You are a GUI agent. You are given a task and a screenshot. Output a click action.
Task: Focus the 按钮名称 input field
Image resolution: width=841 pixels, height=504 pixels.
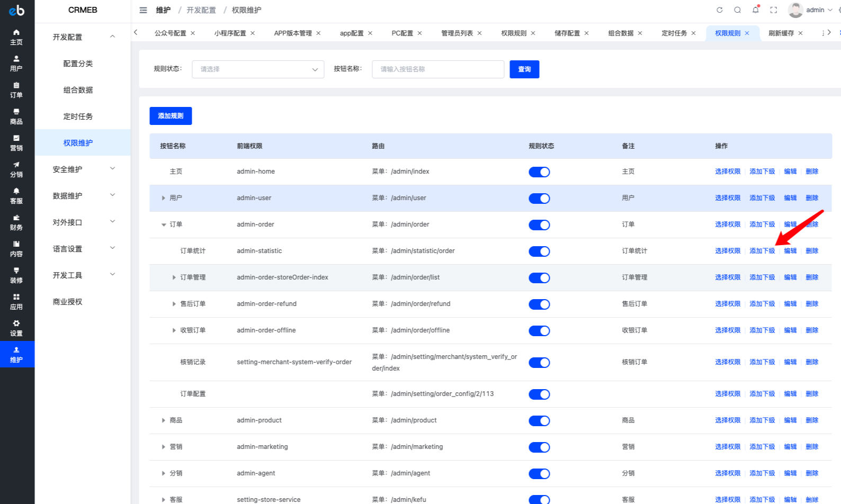(x=438, y=69)
